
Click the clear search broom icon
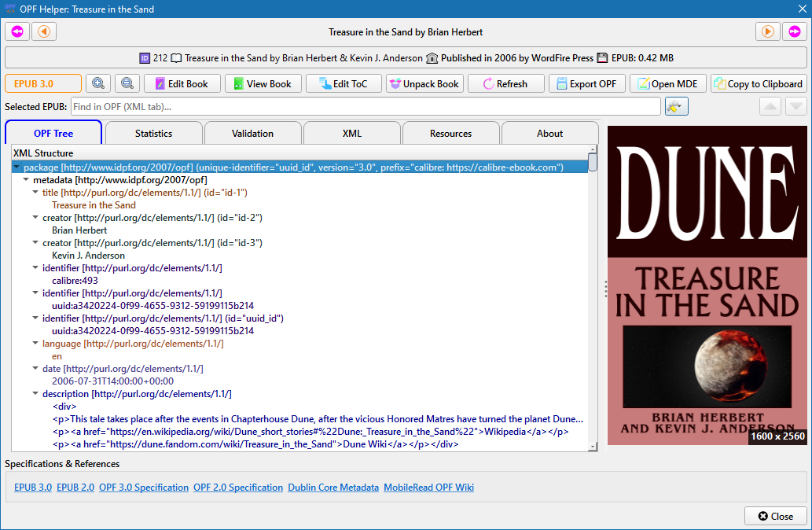[676, 106]
